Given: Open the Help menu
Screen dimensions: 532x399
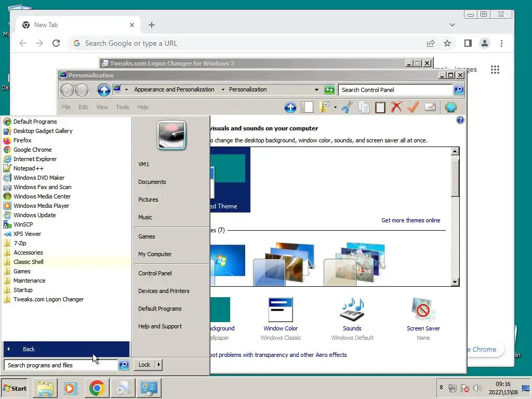Looking at the screenshot, I should point(142,107).
